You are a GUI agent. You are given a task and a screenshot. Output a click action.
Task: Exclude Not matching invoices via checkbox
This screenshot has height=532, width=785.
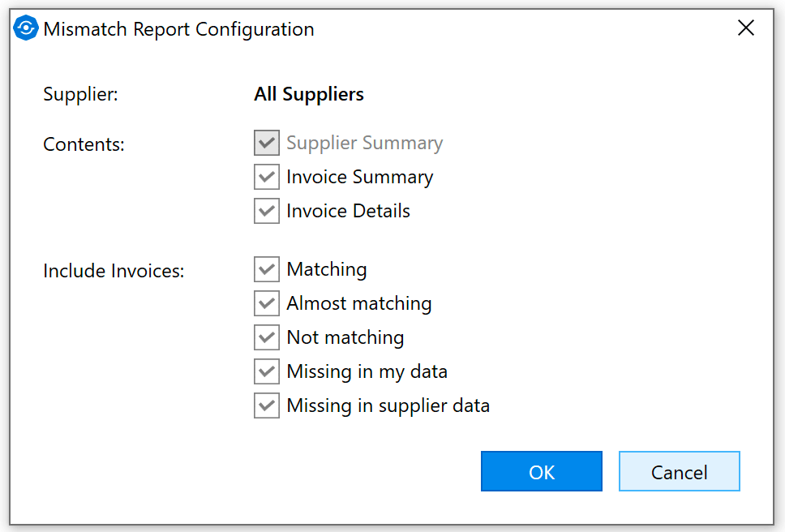tap(267, 338)
